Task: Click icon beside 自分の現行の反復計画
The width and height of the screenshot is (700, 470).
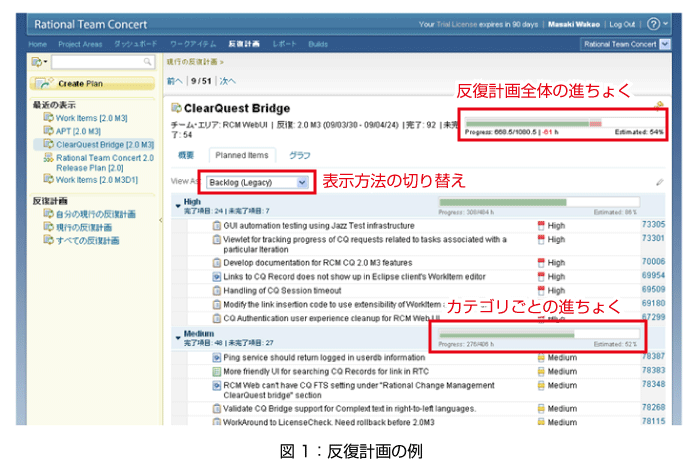Action: (x=48, y=213)
